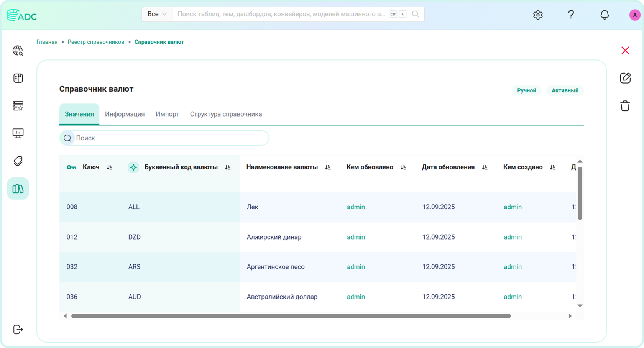The width and height of the screenshot is (644, 348).
Task: Open the Все filter dropdown
Action: [x=157, y=14]
